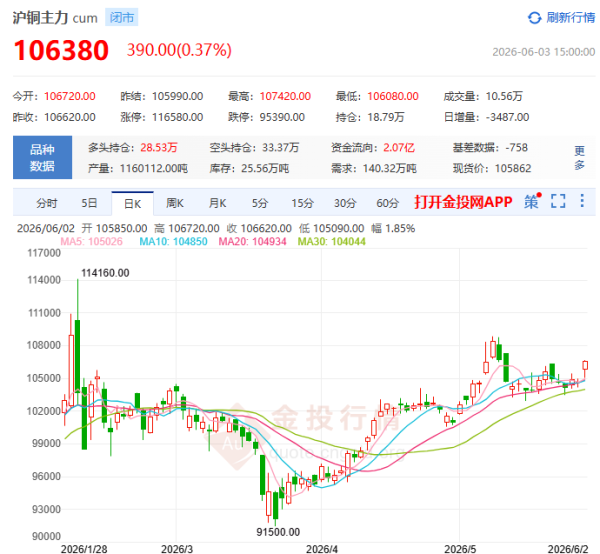Click the 产量 value 1160112.00吨
Viewport: 600px width, 554px height.
[x=153, y=168]
